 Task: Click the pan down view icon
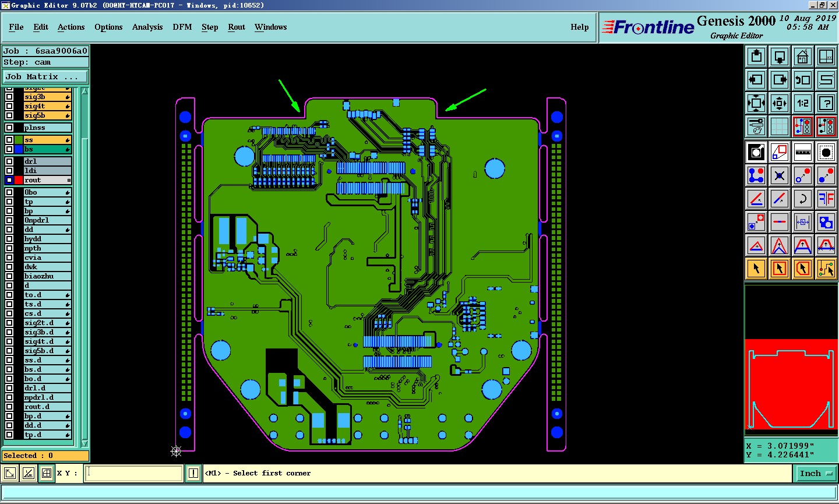pyautogui.click(x=780, y=57)
